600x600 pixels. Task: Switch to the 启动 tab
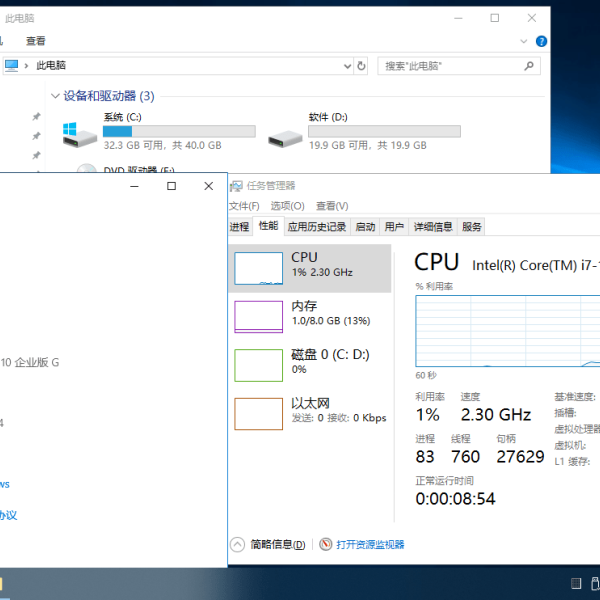(365, 227)
